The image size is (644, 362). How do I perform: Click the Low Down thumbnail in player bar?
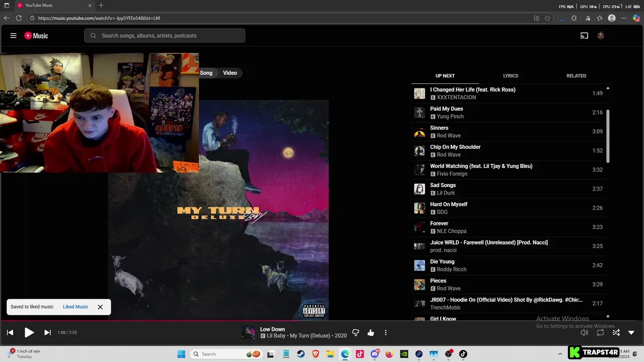point(249,332)
